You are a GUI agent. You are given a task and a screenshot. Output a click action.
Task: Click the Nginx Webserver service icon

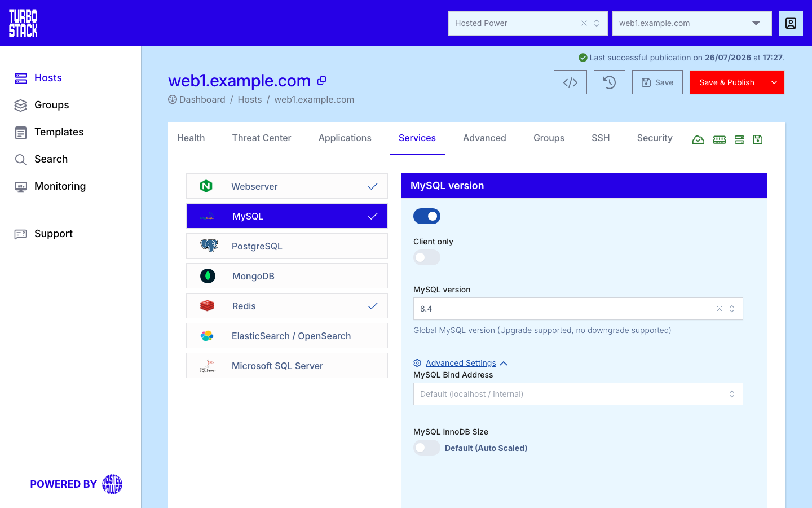click(x=206, y=186)
